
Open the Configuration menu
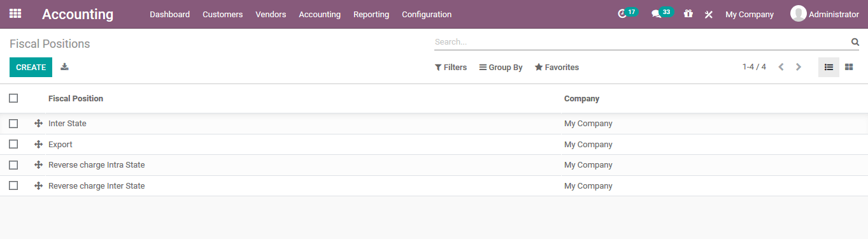(x=427, y=14)
